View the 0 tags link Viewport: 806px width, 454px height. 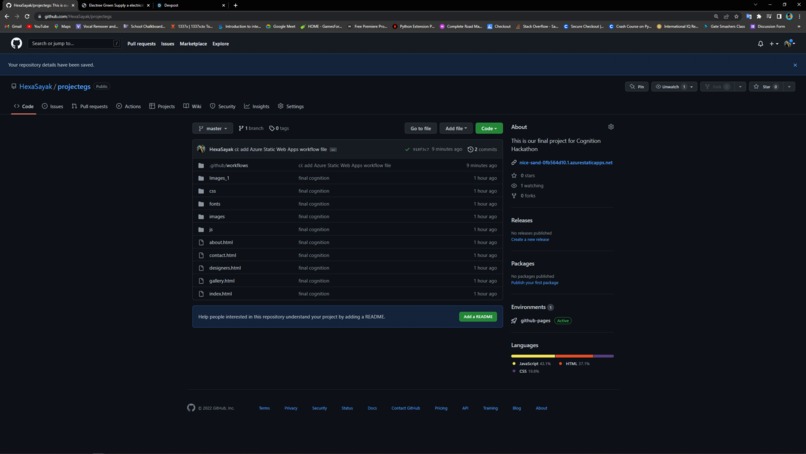click(279, 129)
